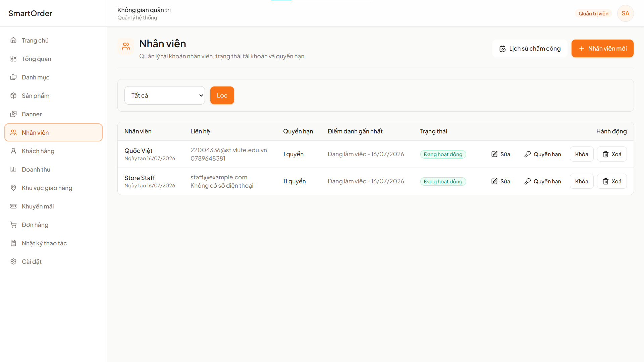
Task: Click the Điểm danh gần nhất column header
Action: click(355, 131)
